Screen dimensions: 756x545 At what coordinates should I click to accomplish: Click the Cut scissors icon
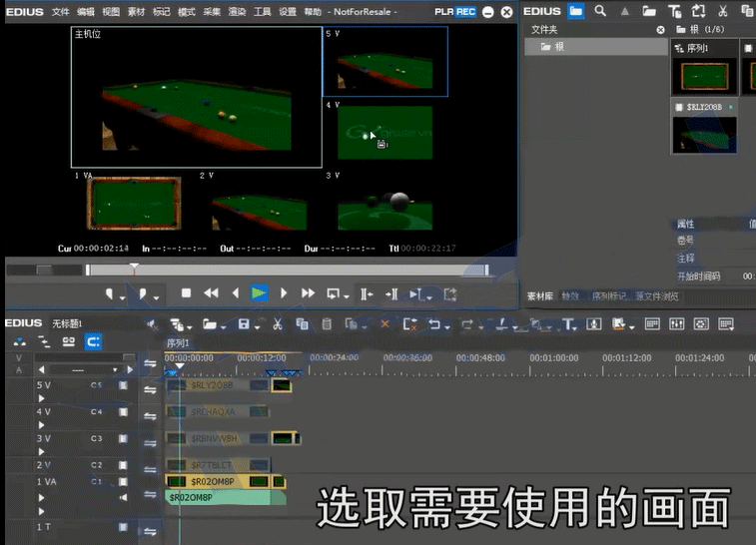tap(278, 323)
